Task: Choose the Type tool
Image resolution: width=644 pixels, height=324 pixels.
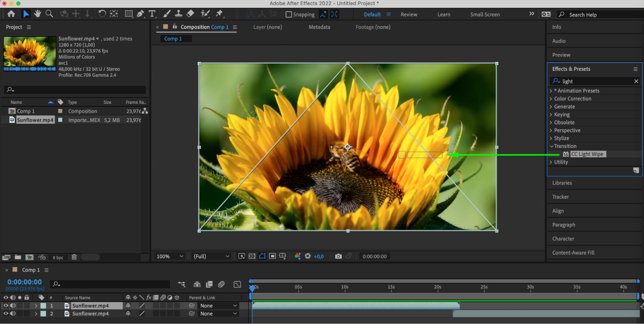Action: tap(152, 14)
